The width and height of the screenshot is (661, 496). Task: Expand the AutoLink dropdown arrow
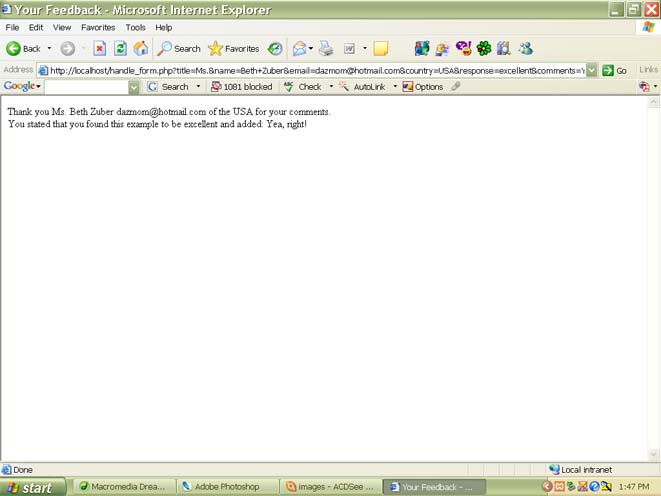(395, 87)
